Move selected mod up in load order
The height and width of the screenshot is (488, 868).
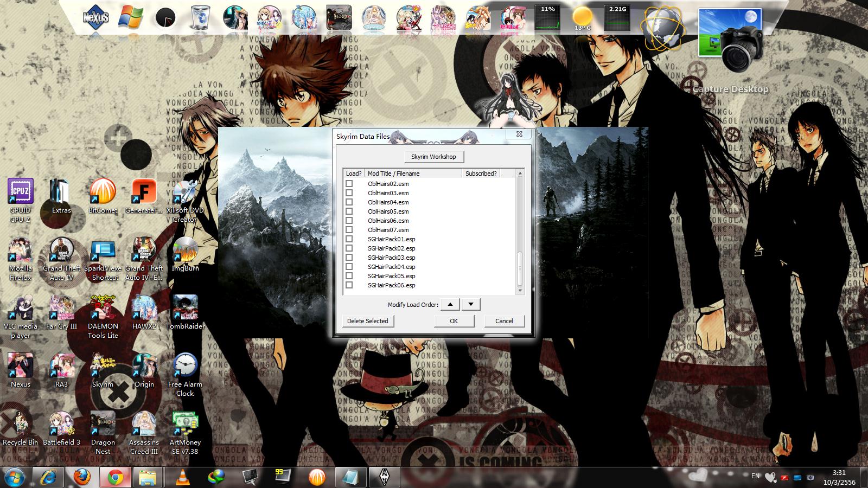coord(450,304)
